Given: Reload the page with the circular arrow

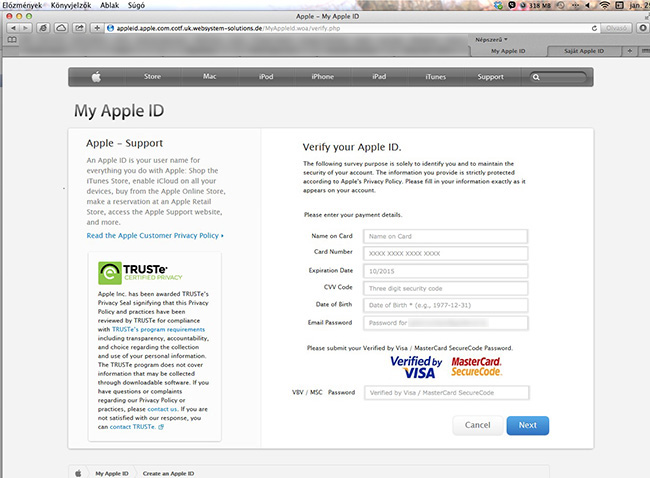Looking at the screenshot, I should 594,28.
